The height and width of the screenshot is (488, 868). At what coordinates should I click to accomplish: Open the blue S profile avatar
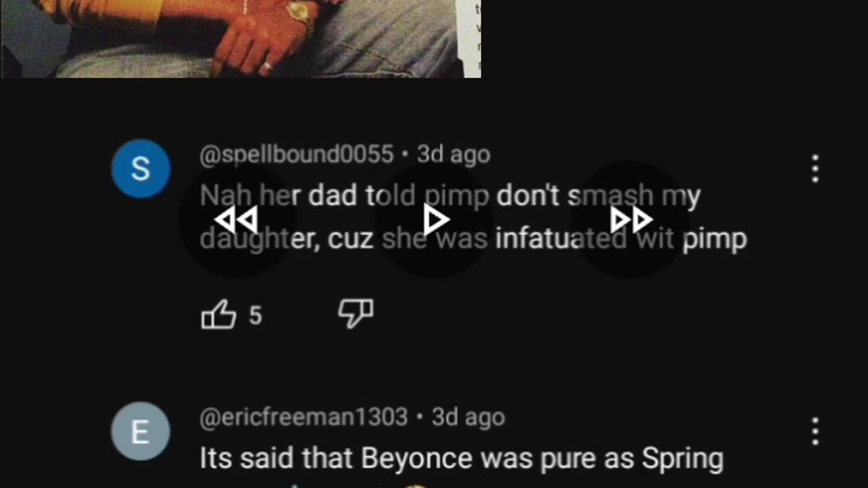(140, 169)
